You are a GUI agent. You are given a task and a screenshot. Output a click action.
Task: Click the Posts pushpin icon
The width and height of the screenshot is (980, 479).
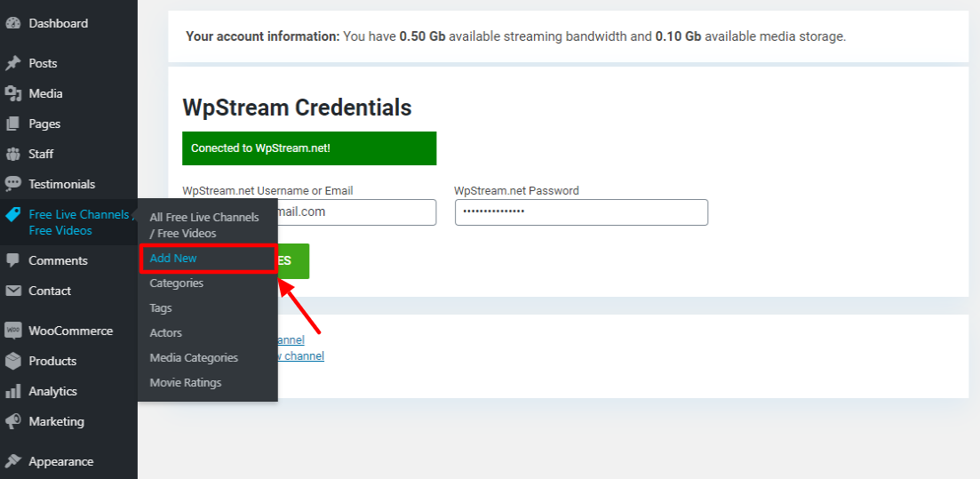[x=13, y=63]
